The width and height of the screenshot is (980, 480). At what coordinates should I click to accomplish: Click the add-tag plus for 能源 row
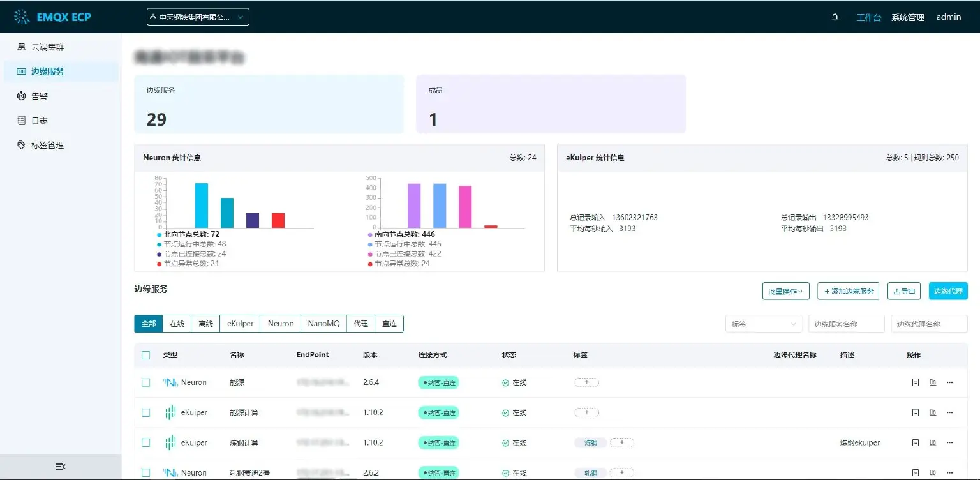point(586,382)
